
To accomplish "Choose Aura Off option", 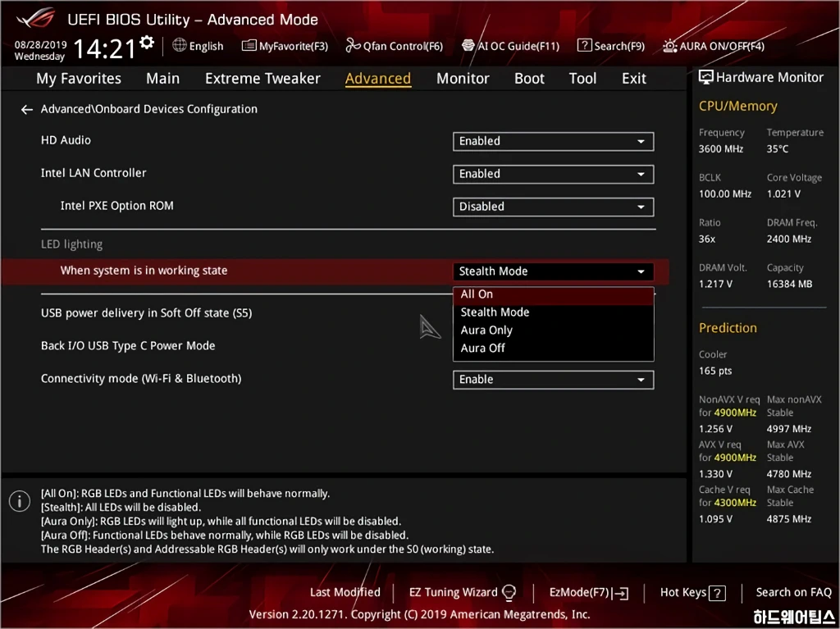I will [x=554, y=349].
